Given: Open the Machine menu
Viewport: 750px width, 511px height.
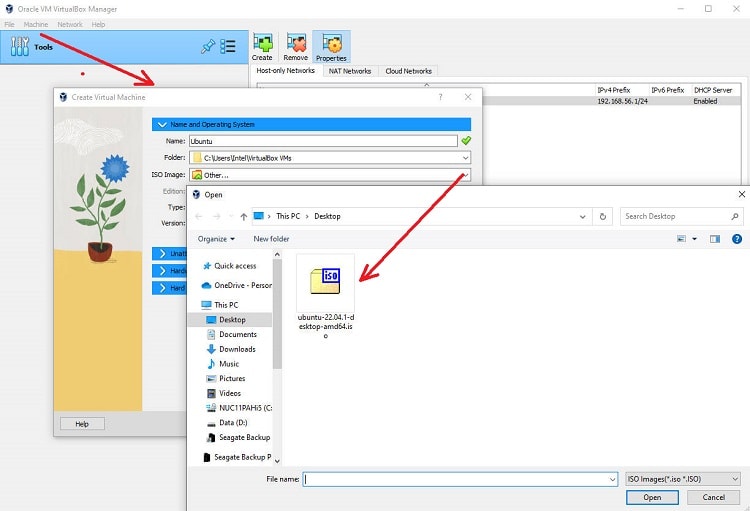Looking at the screenshot, I should tap(36, 24).
